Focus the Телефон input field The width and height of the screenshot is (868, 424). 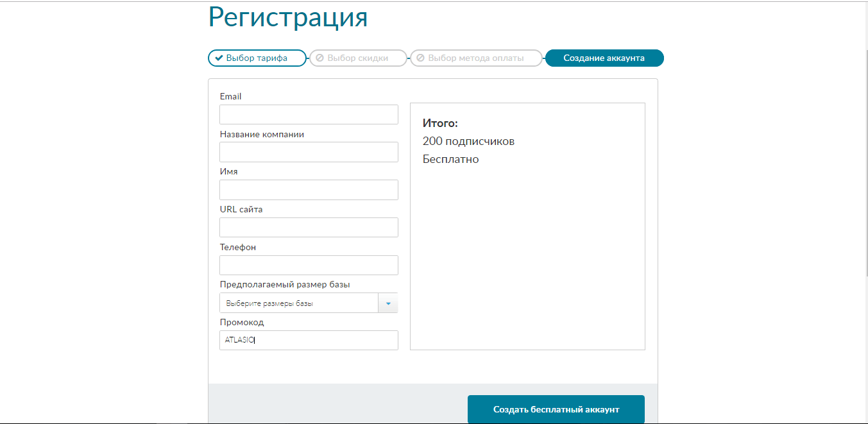(x=309, y=266)
